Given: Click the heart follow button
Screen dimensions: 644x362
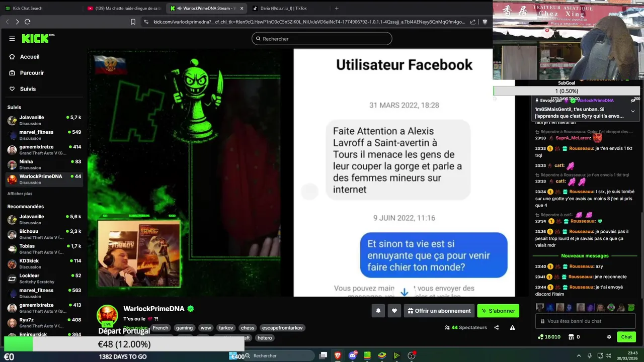Looking at the screenshot, I should [394, 311].
